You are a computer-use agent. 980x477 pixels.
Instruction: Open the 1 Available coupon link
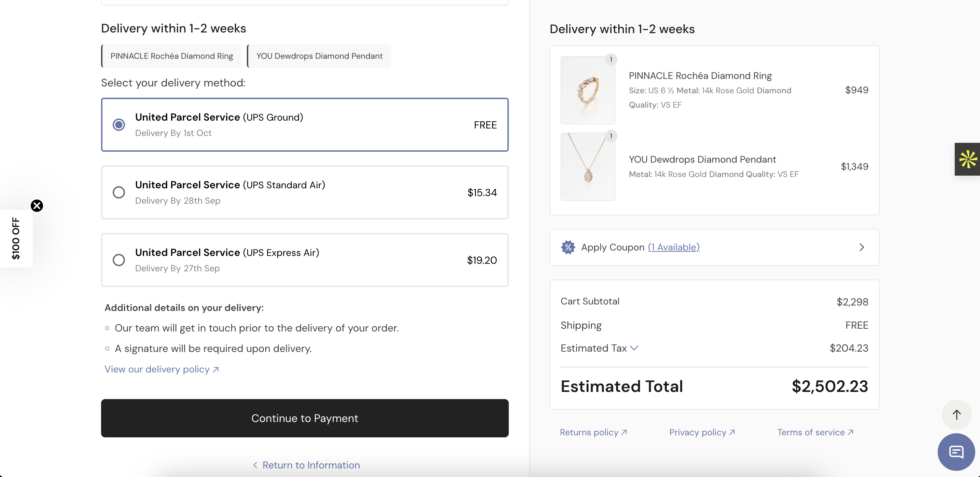click(673, 247)
